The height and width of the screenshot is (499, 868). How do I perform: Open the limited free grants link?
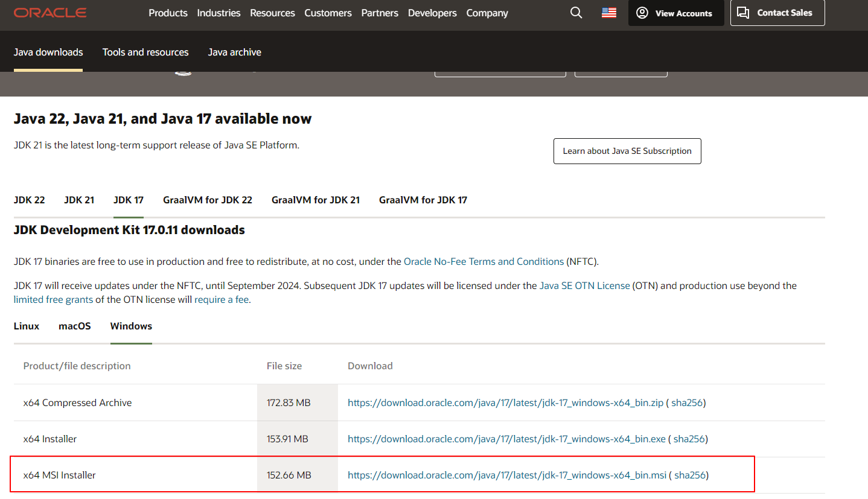(53, 299)
